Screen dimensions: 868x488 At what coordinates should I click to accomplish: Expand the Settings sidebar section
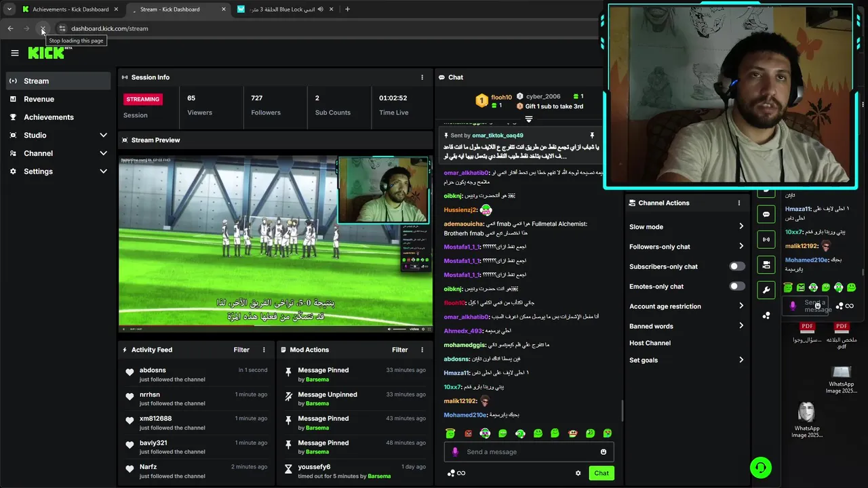[60, 171]
